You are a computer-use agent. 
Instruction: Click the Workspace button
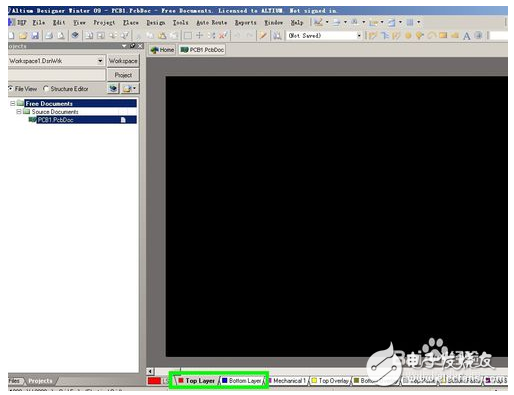pos(123,61)
